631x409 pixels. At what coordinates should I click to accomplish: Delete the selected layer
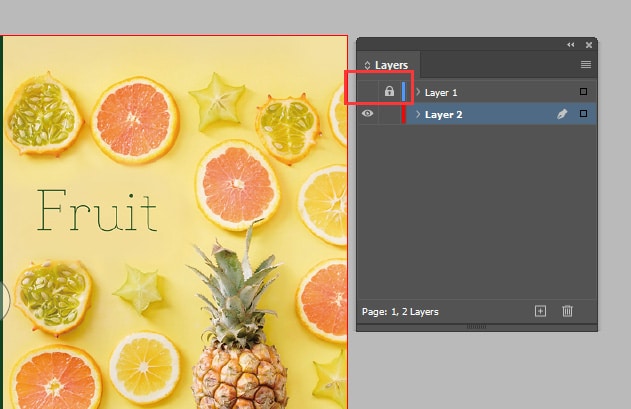(567, 311)
